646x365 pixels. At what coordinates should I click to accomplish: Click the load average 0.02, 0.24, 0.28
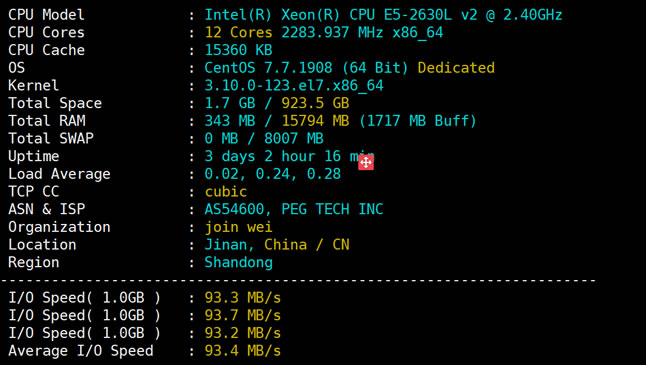[x=273, y=174]
